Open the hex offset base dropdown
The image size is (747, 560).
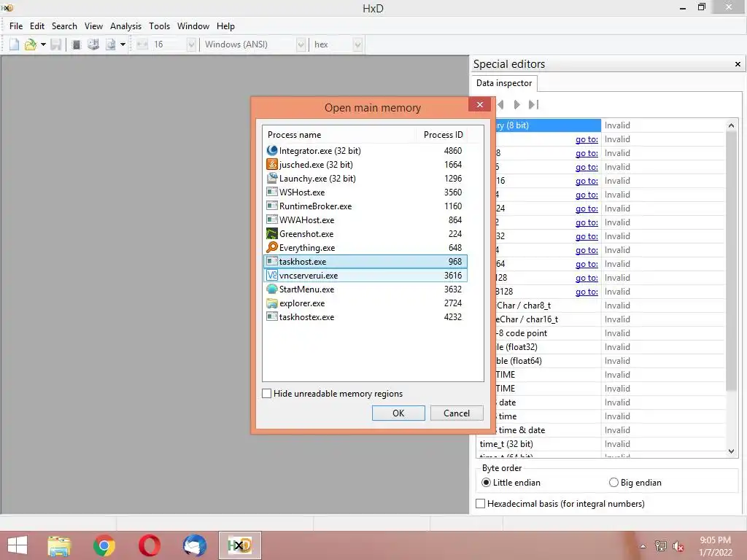[357, 44]
